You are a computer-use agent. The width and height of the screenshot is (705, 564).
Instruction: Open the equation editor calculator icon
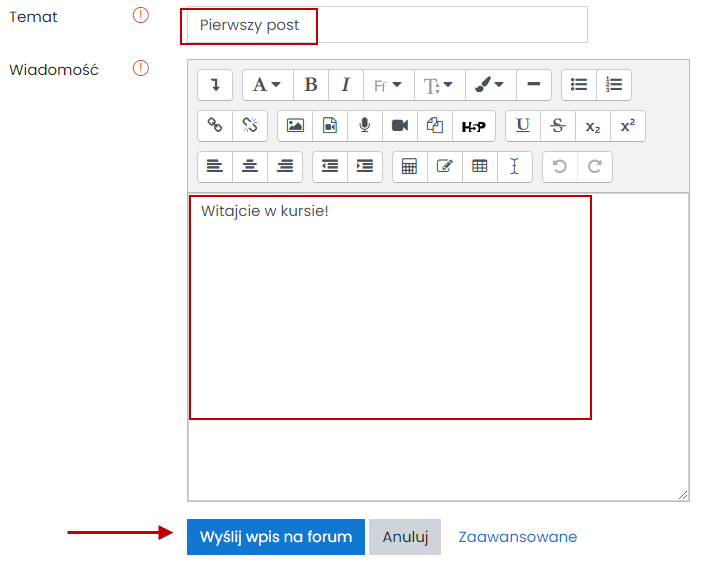pyautogui.click(x=409, y=167)
